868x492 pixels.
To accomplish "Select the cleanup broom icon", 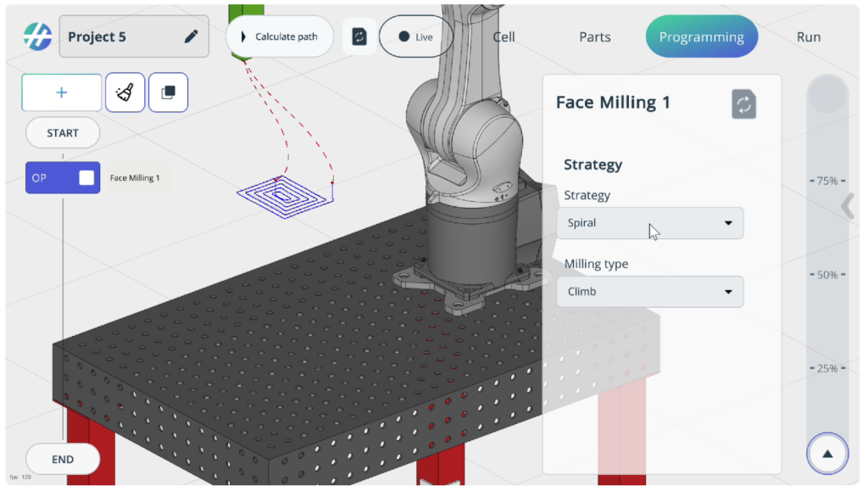I will (x=125, y=92).
